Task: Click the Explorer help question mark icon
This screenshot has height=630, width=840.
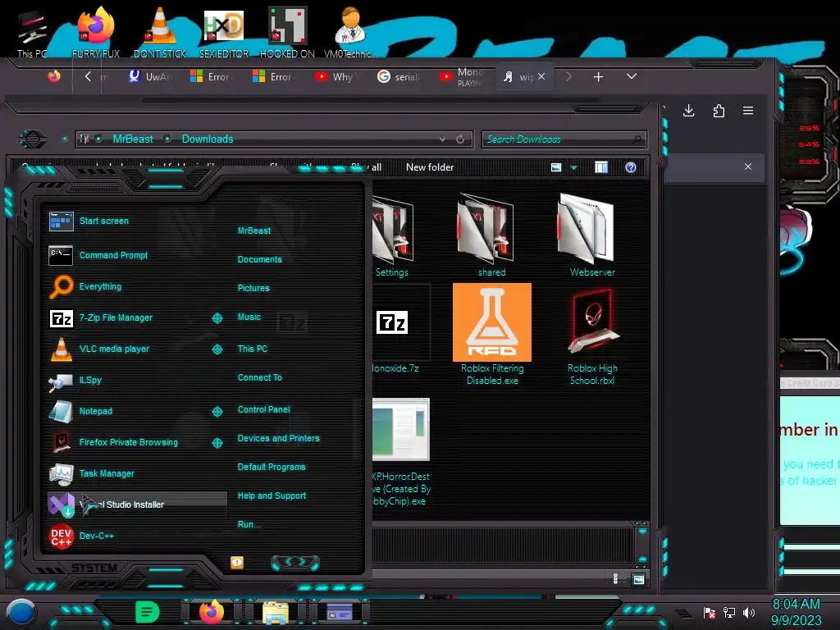Action: pyautogui.click(x=631, y=167)
